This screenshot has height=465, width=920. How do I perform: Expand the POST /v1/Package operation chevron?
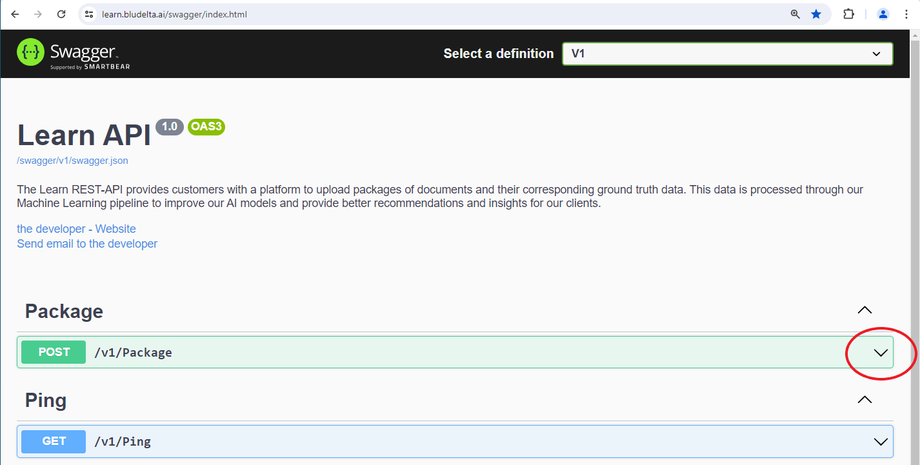(881, 352)
